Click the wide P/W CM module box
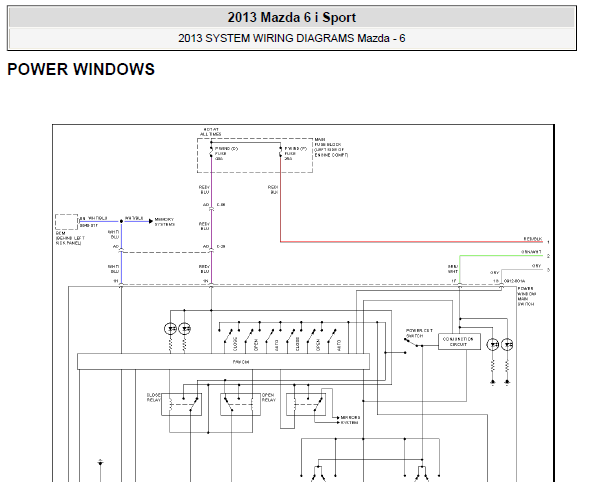 [223, 362]
